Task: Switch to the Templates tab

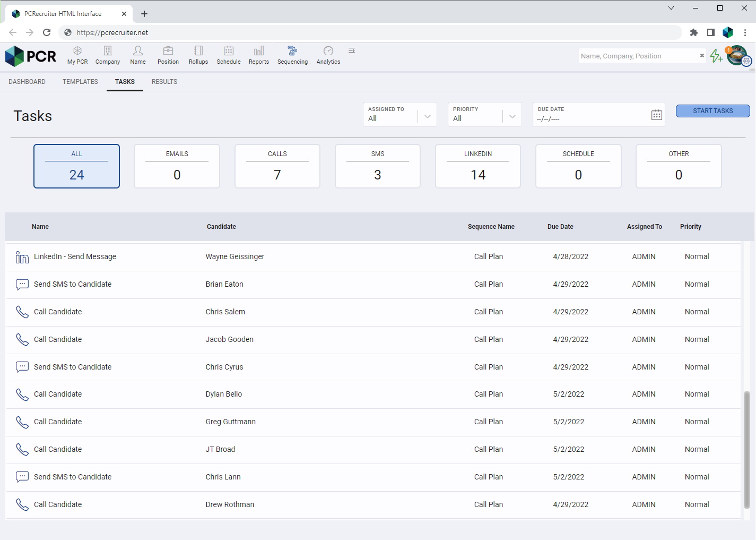Action: point(80,82)
